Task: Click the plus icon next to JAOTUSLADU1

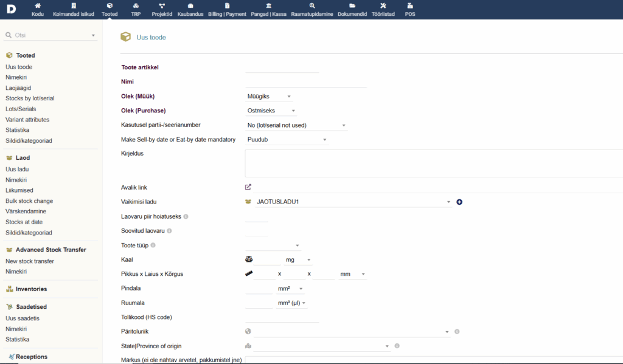Action: 459,202
